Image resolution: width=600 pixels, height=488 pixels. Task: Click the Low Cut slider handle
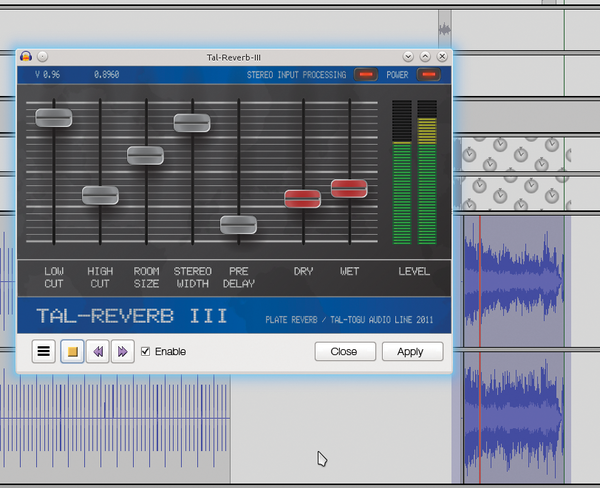click(x=54, y=118)
